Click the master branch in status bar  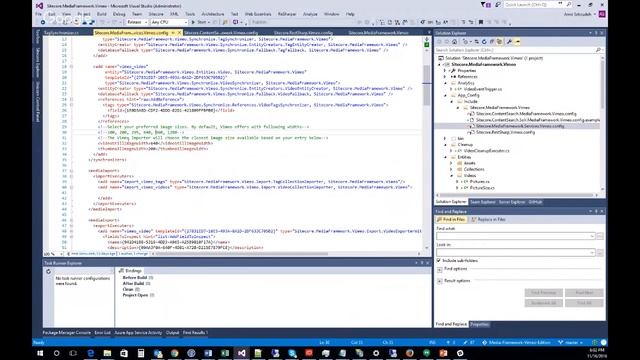(x=571, y=342)
